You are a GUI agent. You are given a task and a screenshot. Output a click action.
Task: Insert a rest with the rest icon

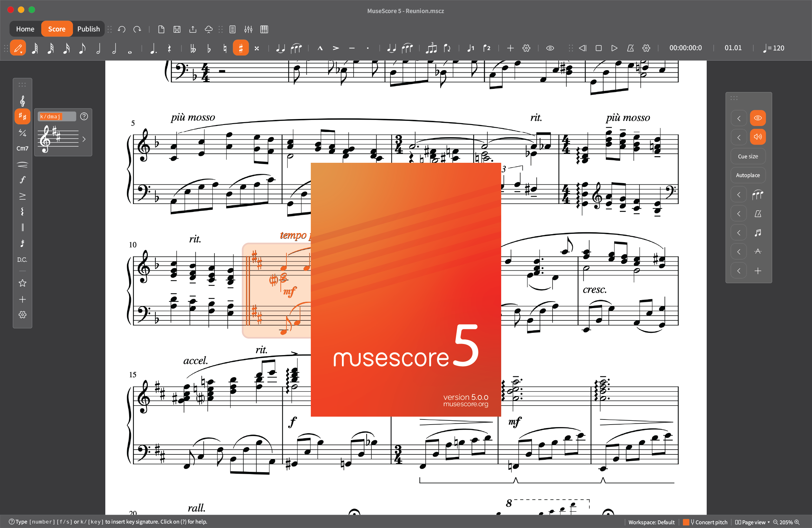170,48
